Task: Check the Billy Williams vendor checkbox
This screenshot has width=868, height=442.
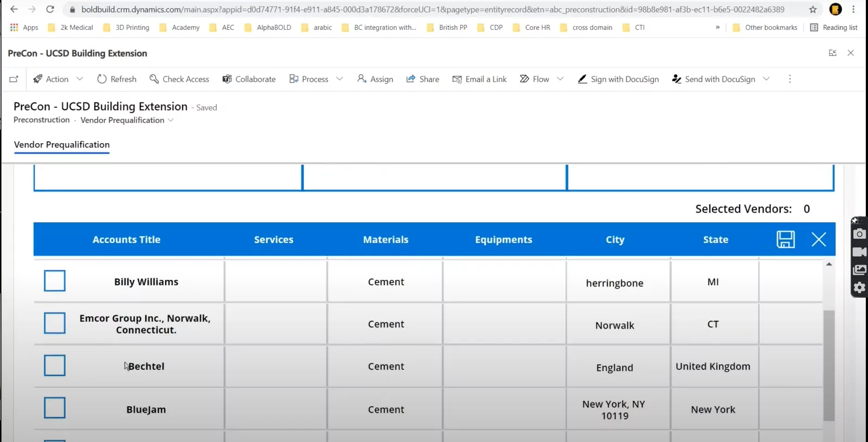Action: point(55,281)
